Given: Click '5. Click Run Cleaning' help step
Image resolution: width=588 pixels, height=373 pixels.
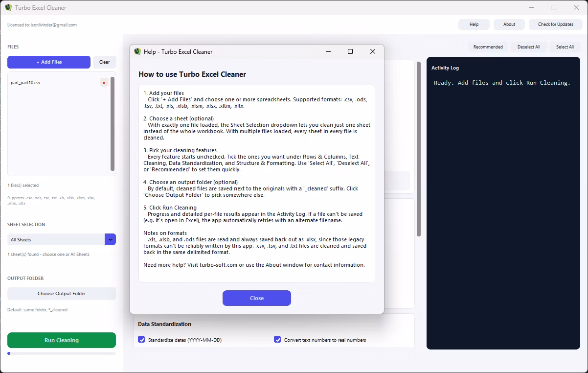Looking at the screenshot, I should (170, 208).
